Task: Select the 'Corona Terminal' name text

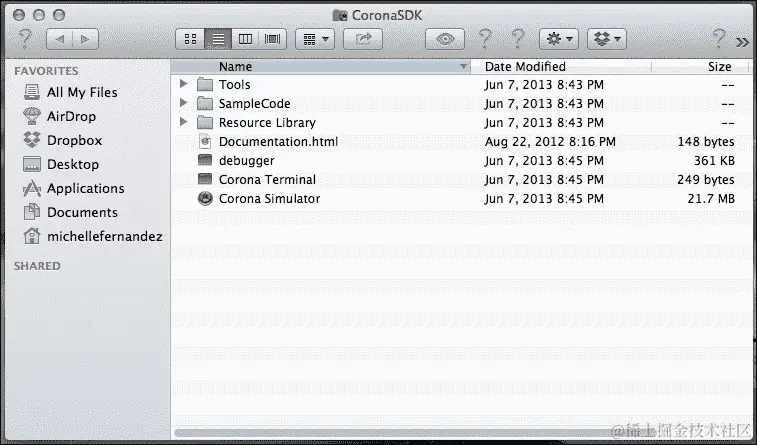Action: [x=267, y=180]
